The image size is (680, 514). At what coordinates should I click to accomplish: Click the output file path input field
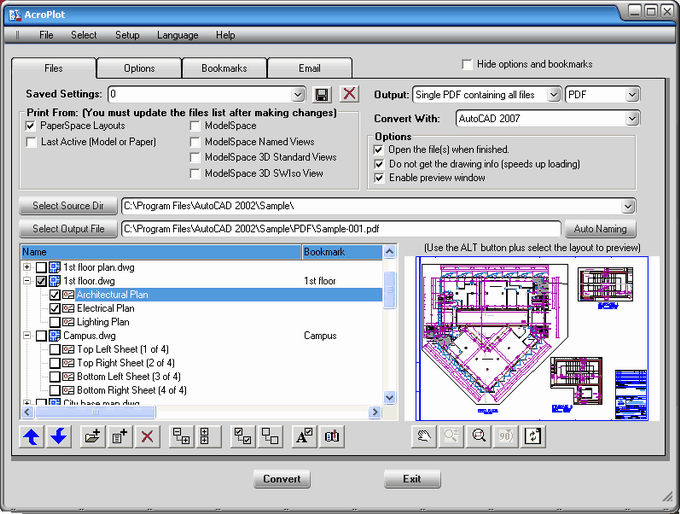click(341, 229)
